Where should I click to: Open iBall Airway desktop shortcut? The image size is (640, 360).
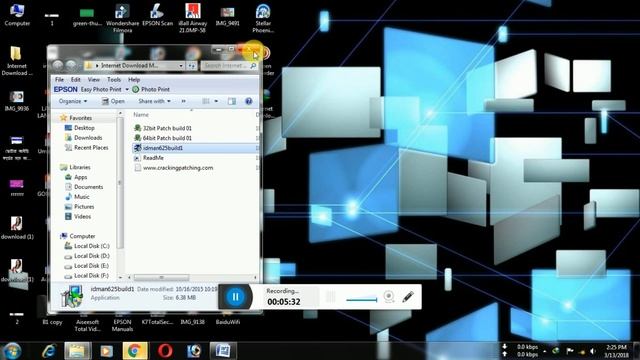(x=192, y=18)
